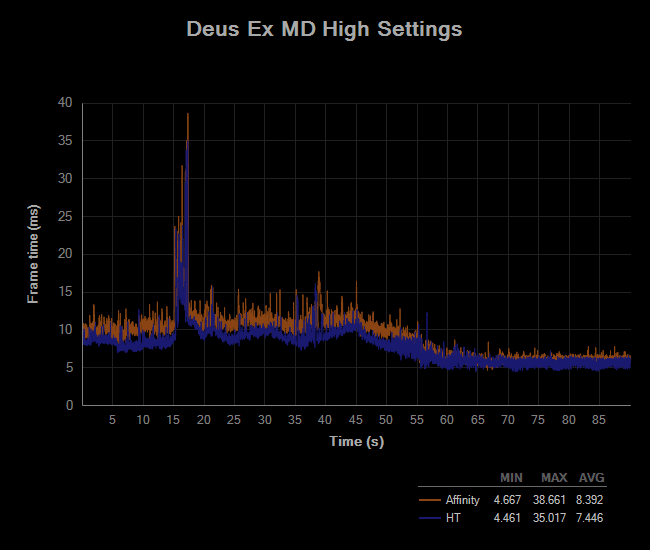The height and width of the screenshot is (550, 650).
Task: Click the y-axis tick label 30
Action: pyautogui.click(x=65, y=178)
